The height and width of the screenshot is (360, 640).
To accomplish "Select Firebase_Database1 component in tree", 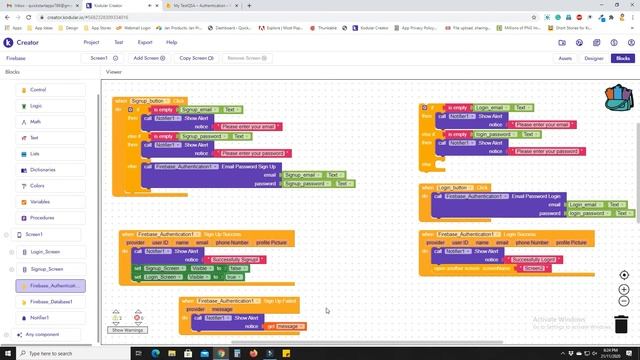I will [x=51, y=302].
